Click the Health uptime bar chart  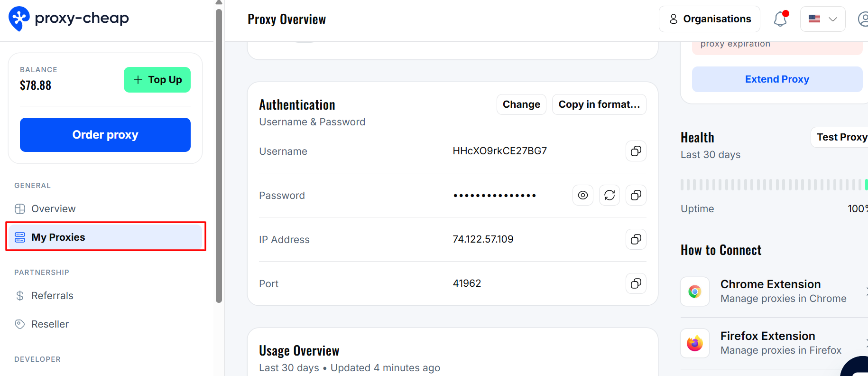point(774,185)
